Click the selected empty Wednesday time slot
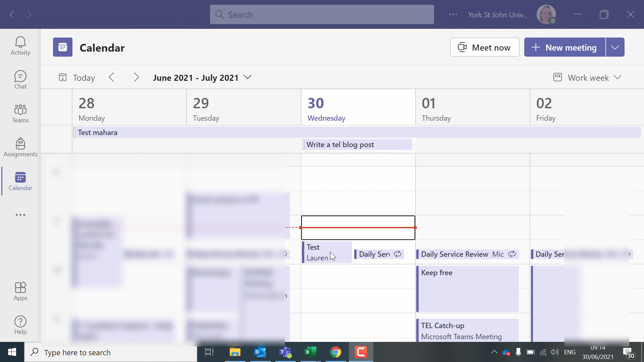644x362 pixels. tap(358, 228)
